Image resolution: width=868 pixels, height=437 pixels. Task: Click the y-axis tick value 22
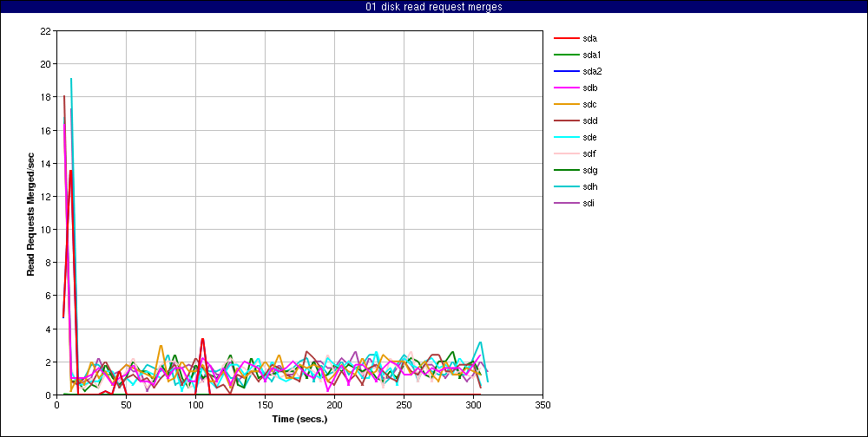click(45, 31)
